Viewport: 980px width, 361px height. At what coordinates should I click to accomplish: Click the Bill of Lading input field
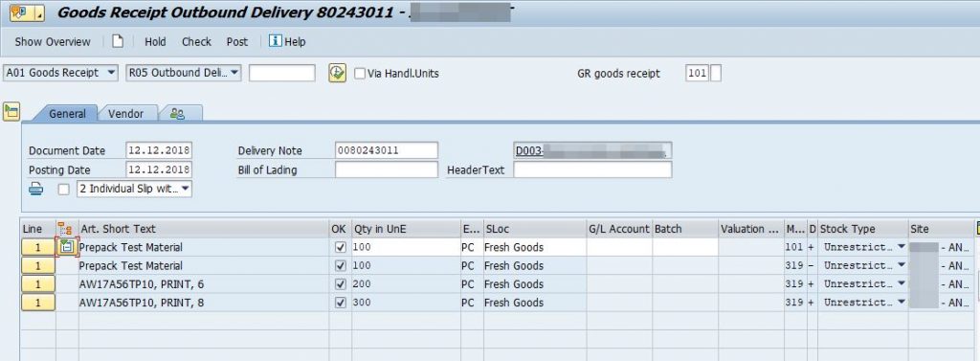[387, 169]
